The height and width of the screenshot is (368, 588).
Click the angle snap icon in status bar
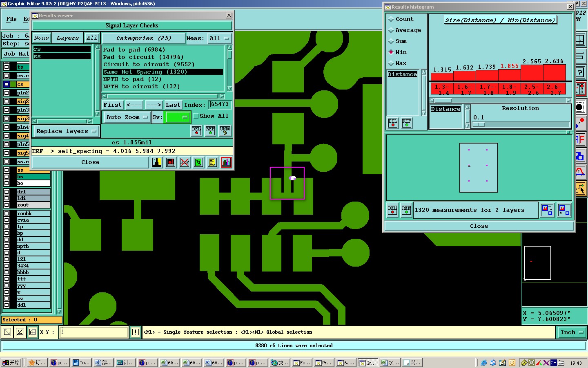click(x=20, y=332)
